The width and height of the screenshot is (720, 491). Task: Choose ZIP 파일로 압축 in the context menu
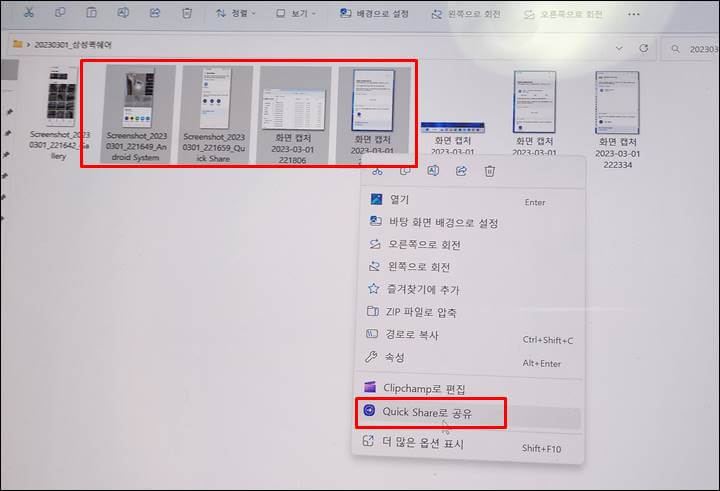tap(469, 312)
